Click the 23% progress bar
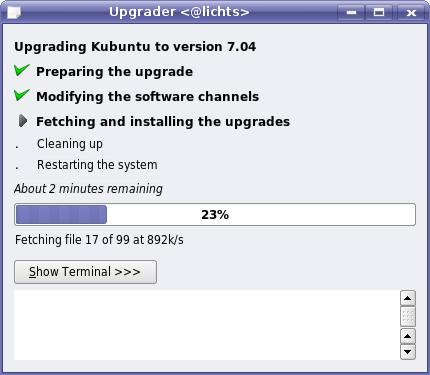Viewport: 430px width, 375px height. [x=215, y=215]
